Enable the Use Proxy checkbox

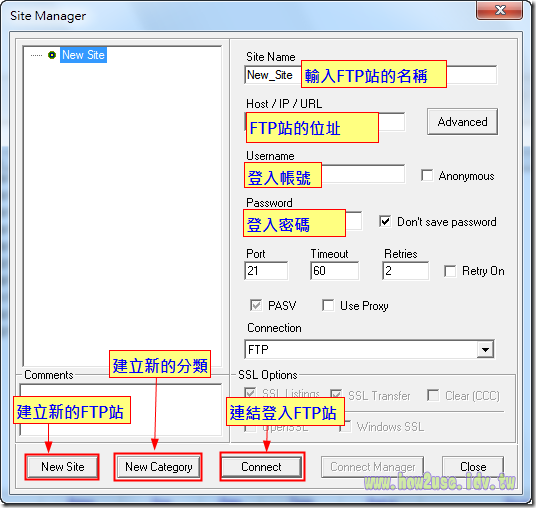tap(328, 305)
